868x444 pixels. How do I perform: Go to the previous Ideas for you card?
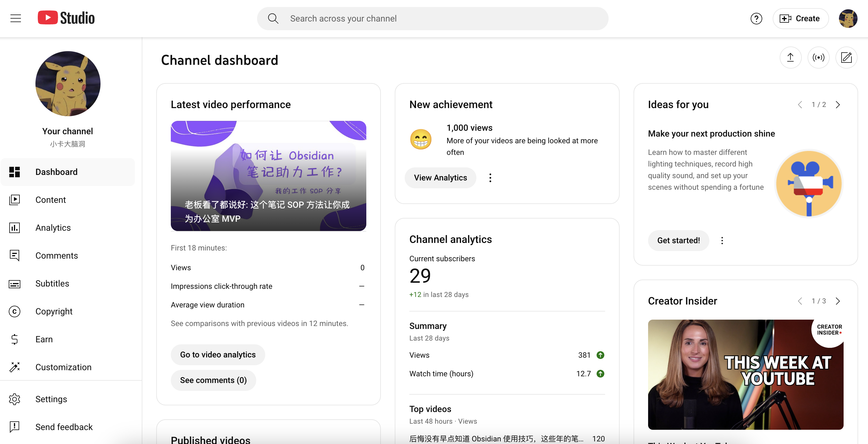[x=800, y=105]
